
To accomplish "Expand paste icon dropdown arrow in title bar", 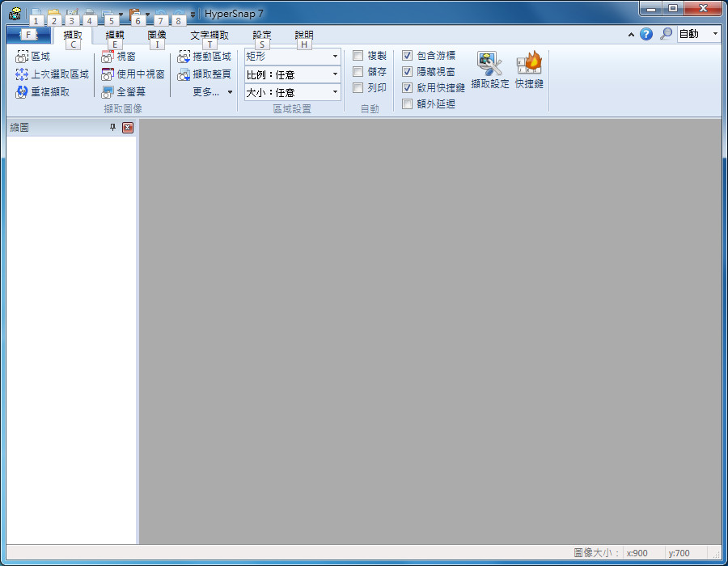I will click(148, 15).
